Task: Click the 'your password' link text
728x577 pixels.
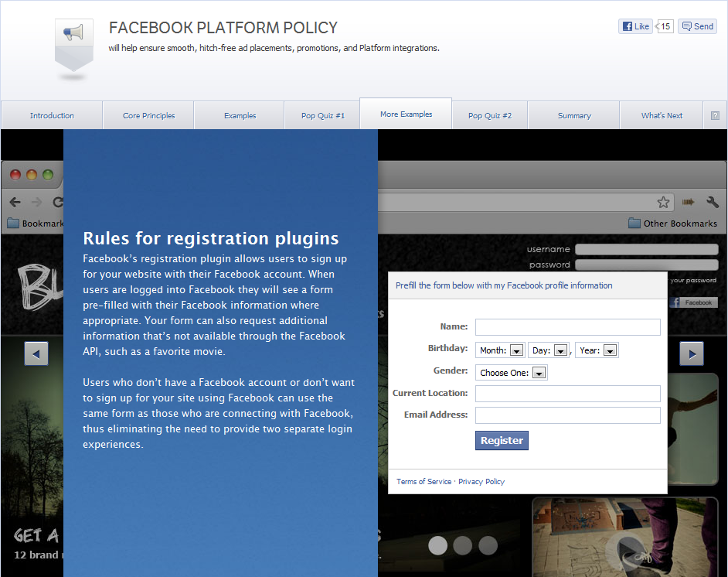Action: coord(693,280)
